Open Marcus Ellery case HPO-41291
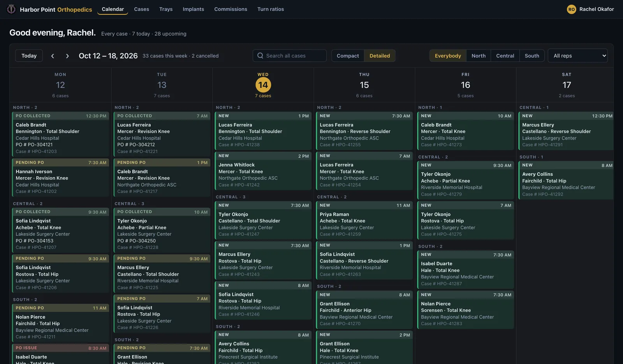Image resolution: width=623 pixels, height=364 pixels. pos(565,131)
